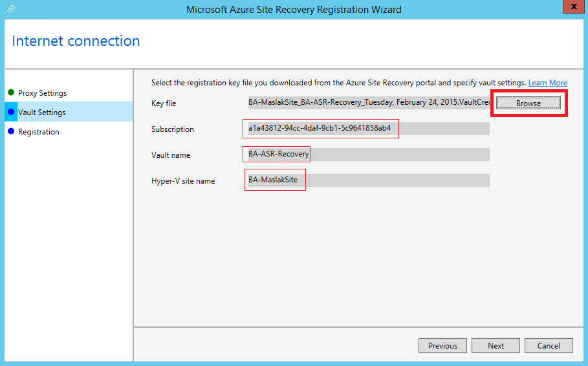The width and height of the screenshot is (588, 366).
Task: Click the Key file path field
Action: point(369,102)
